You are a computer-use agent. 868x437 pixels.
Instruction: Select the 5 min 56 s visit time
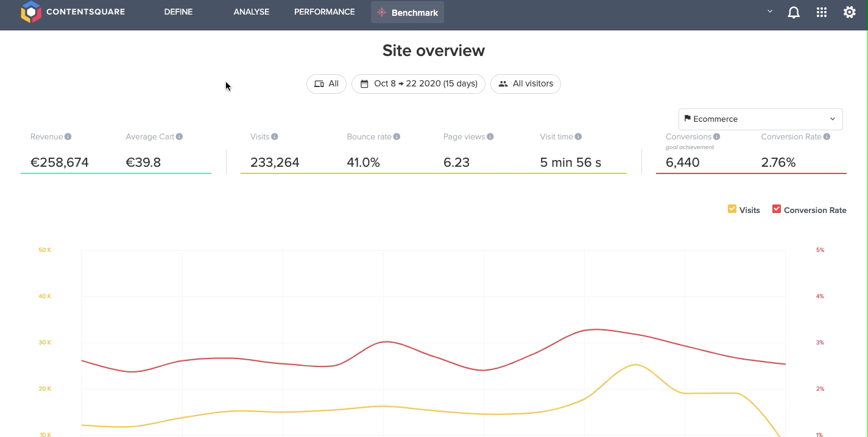[x=571, y=163]
